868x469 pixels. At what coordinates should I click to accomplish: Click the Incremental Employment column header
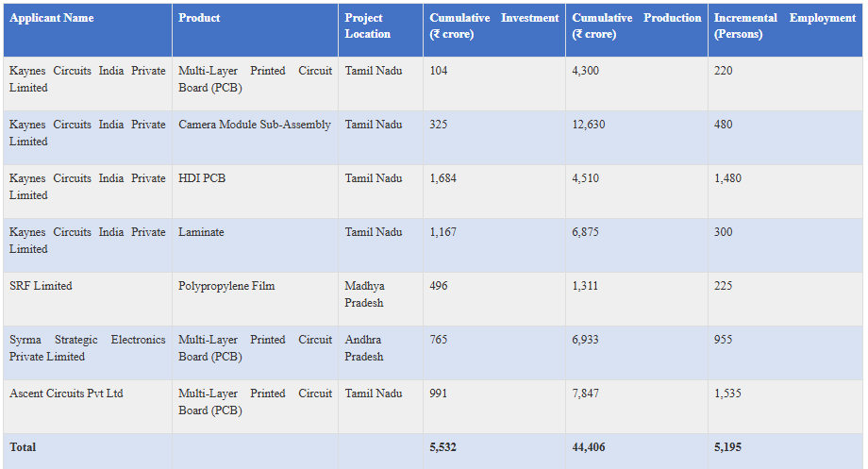click(784, 26)
